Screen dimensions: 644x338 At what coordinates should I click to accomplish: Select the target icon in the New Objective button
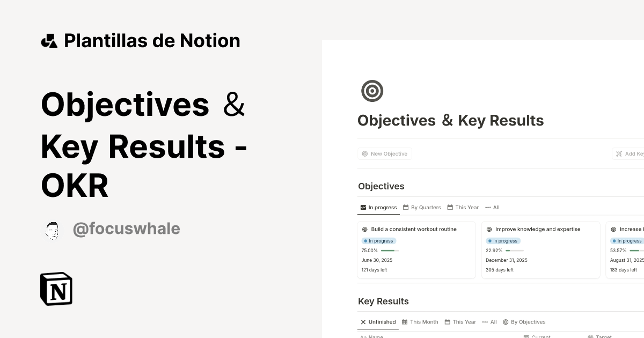click(365, 153)
